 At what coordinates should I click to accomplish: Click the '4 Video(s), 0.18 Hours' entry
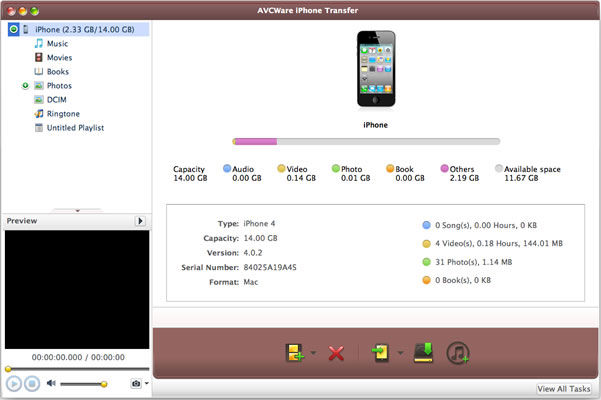click(x=499, y=243)
